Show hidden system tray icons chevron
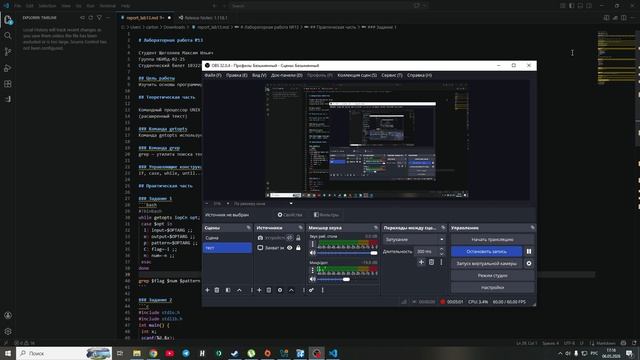Screen dimensions: 640x360 (560, 353)
